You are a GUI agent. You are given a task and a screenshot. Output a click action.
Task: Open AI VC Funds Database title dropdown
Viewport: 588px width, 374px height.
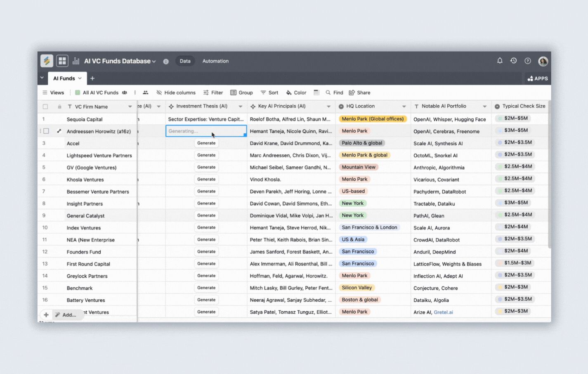(x=154, y=62)
